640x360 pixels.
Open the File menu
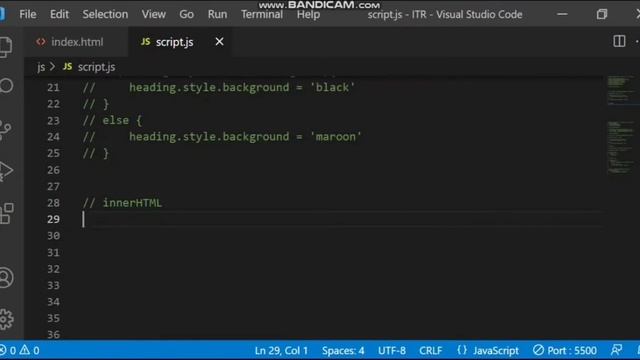(28, 14)
